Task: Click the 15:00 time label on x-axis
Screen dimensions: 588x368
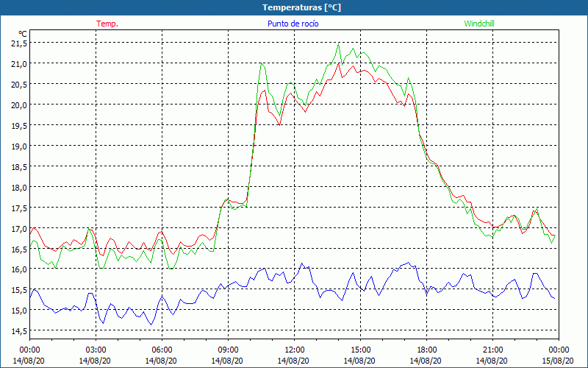Action: click(x=360, y=350)
